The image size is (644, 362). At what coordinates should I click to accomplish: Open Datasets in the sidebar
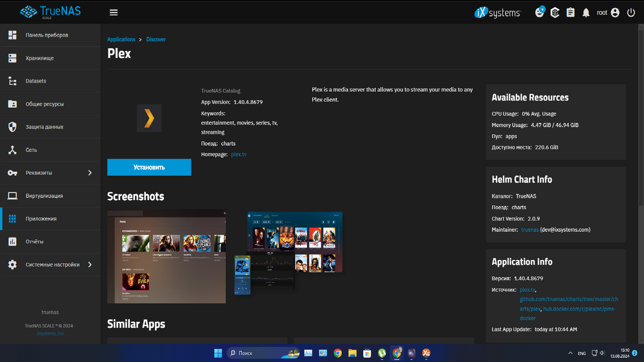click(50, 81)
